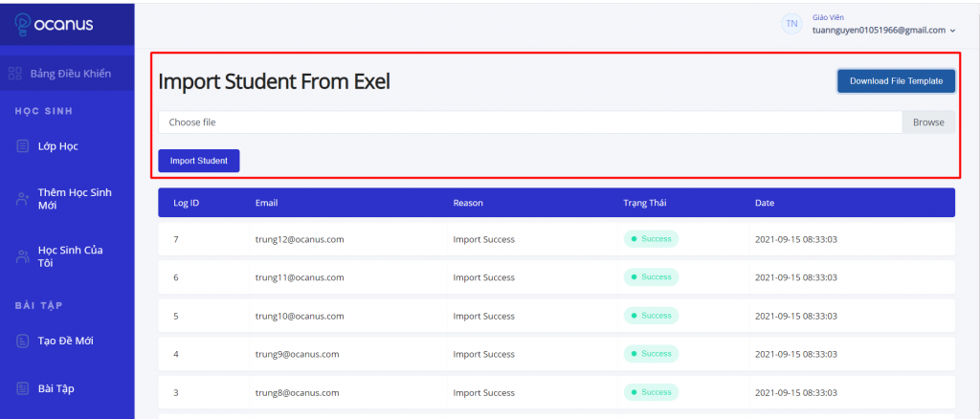Click the Log ID column header
This screenshot has height=419, width=980.
[x=187, y=204]
